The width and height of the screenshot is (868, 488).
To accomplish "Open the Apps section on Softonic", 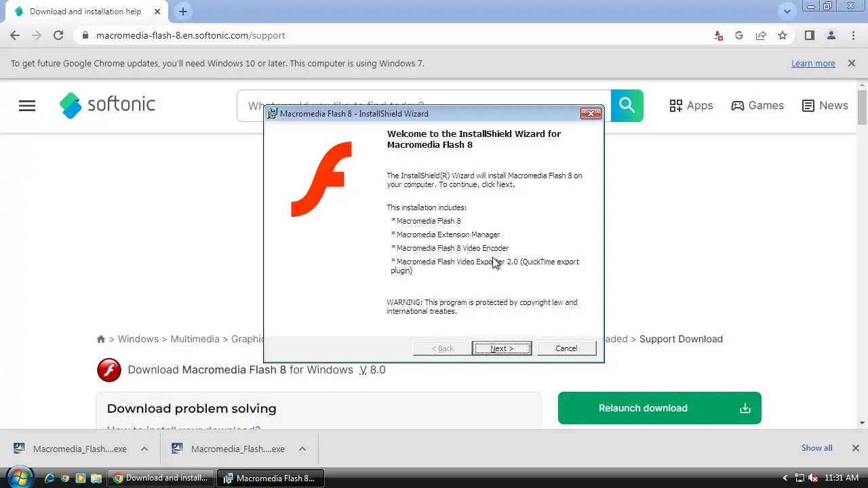I will click(x=691, y=106).
